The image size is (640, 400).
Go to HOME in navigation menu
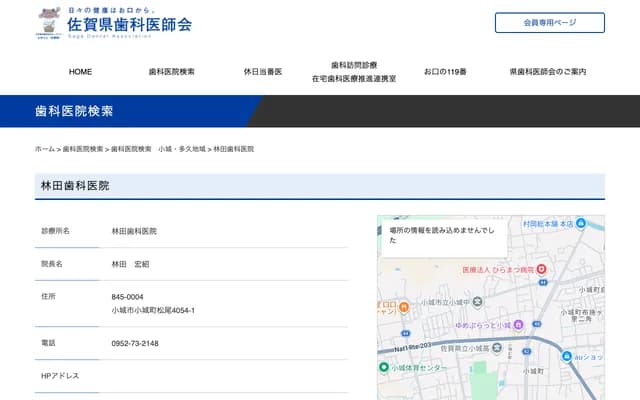click(80, 72)
